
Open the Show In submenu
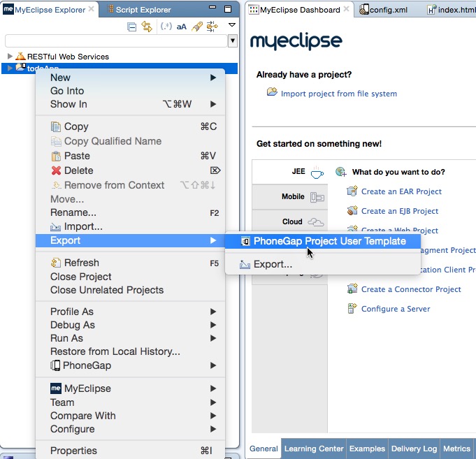[130, 104]
